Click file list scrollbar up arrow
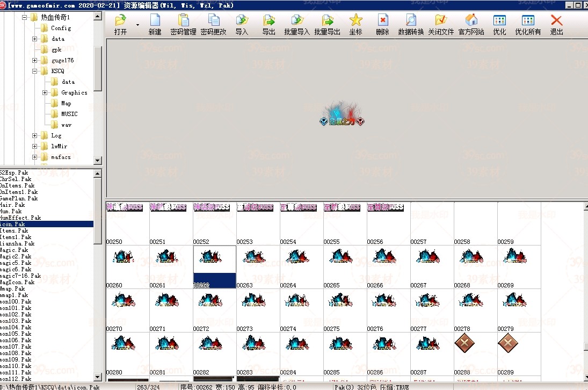The width and height of the screenshot is (588, 390). [x=98, y=174]
